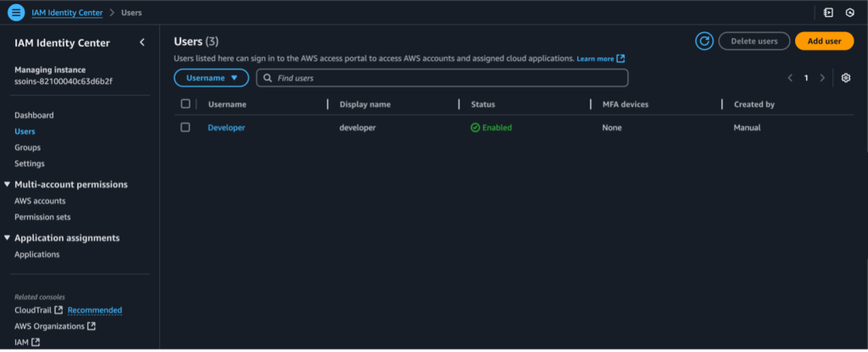Click the magnifier icon in Find users

(267, 78)
